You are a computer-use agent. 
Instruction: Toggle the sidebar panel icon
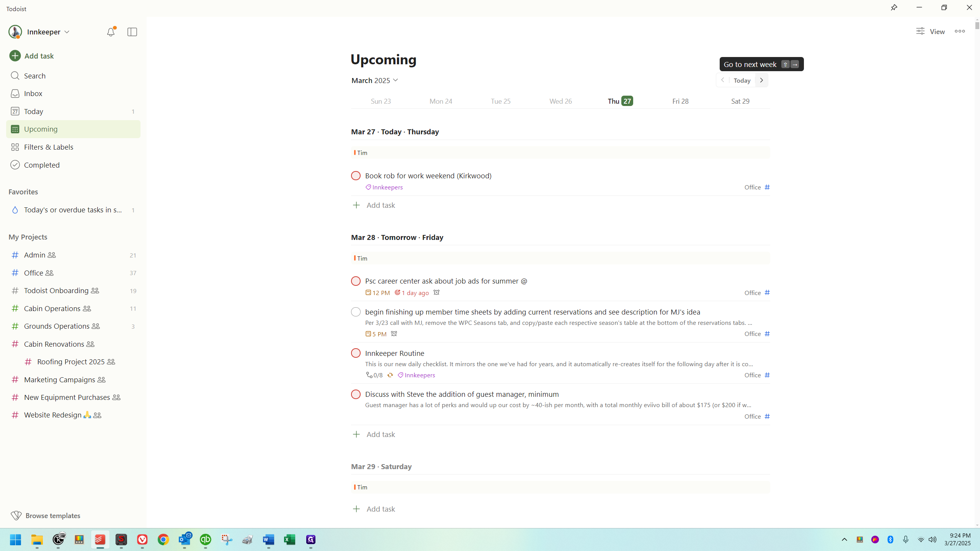click(132, 32)
